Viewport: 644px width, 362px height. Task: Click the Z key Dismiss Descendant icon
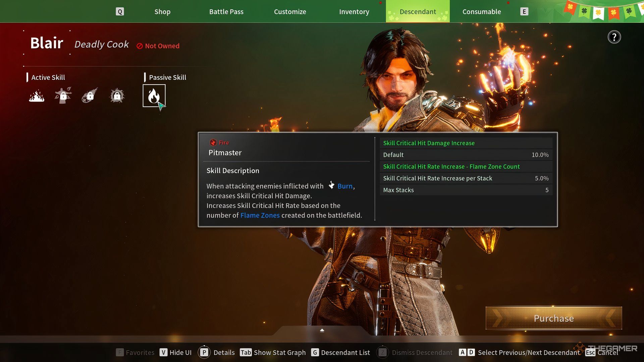click(x=382, y=352)
